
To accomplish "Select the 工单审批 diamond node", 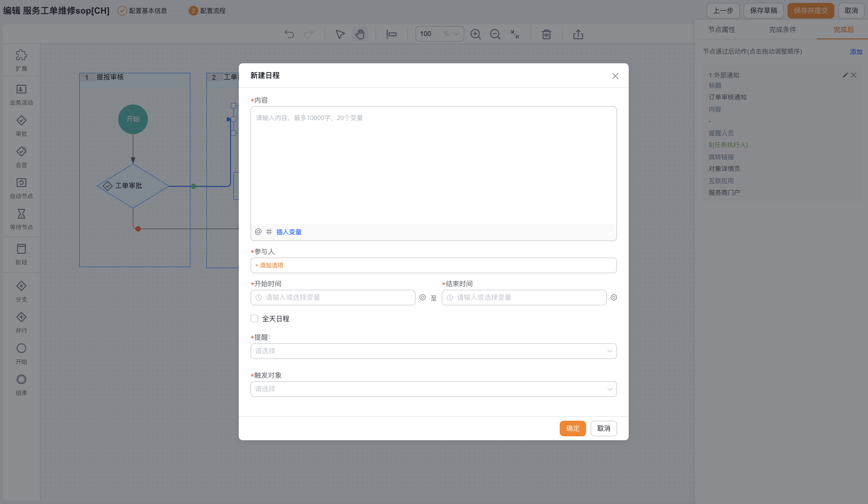I will click(133, 186).
